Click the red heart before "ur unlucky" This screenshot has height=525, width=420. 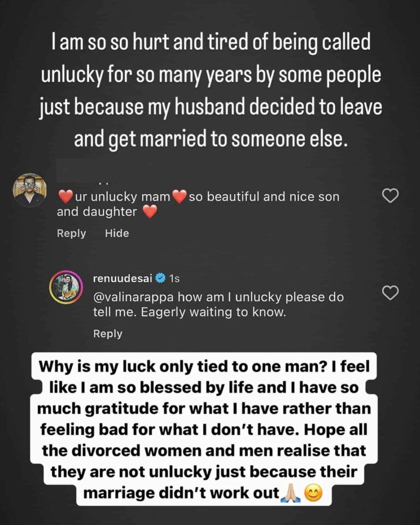tap(65, 196)
